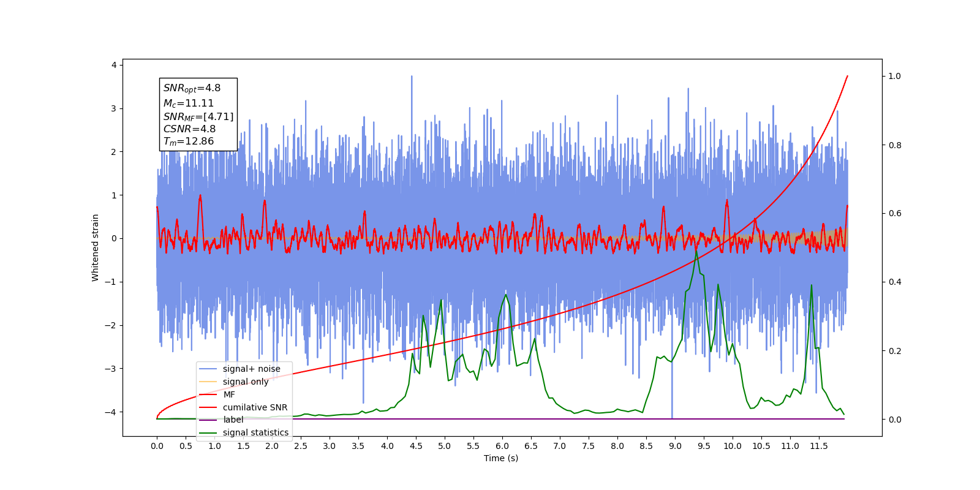This screenshot has height=490, width=980.
Task: Click the SNR_MF=[4.71] annotation text
Action: coord(198,116)
